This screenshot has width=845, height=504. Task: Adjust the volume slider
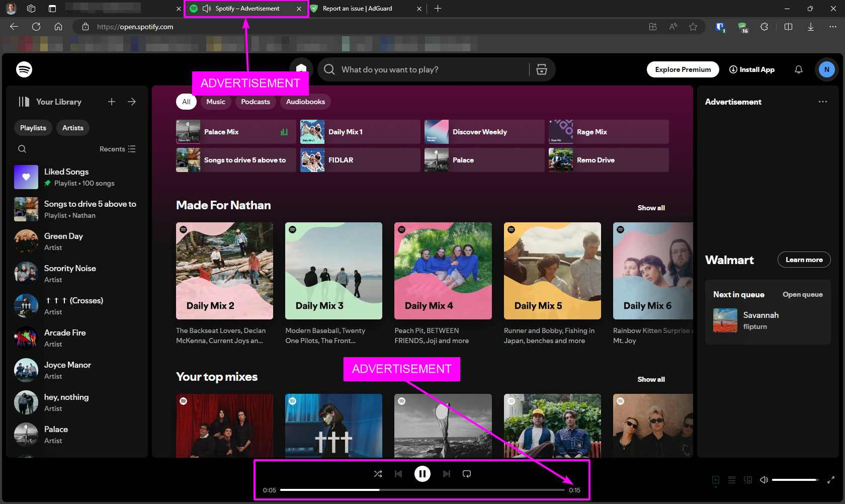[x=796, y=480]
